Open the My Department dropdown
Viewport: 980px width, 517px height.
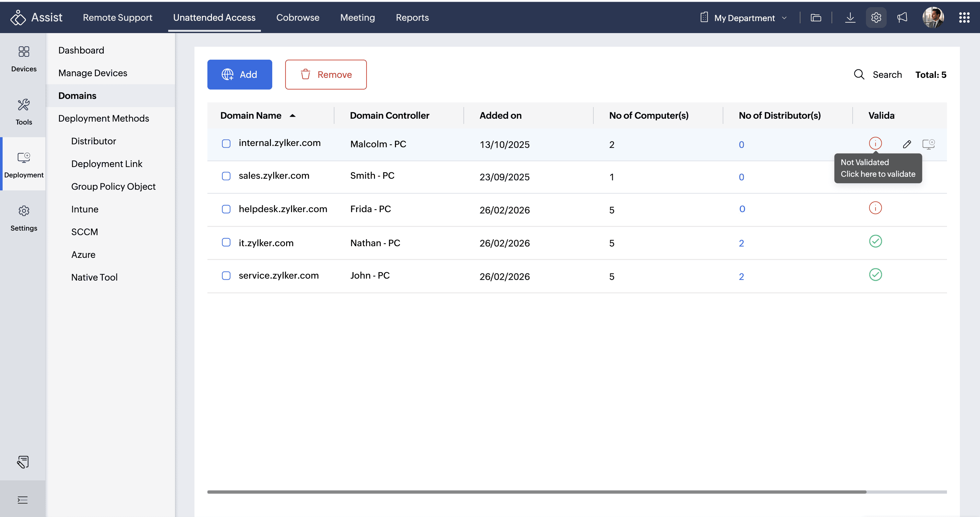click(x=744, y=18)
